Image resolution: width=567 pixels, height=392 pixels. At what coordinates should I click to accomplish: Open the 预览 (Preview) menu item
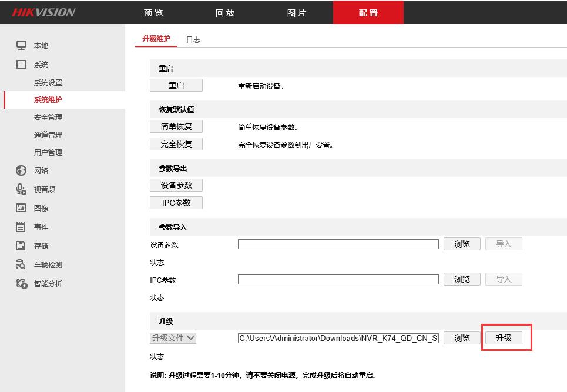point(153,12)
